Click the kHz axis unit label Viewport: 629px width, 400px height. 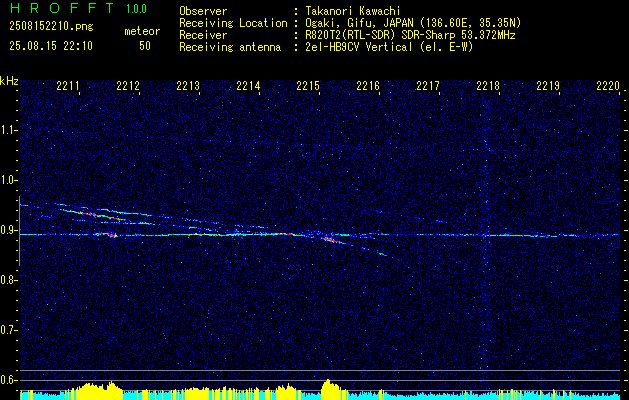[x=9, y=81]
